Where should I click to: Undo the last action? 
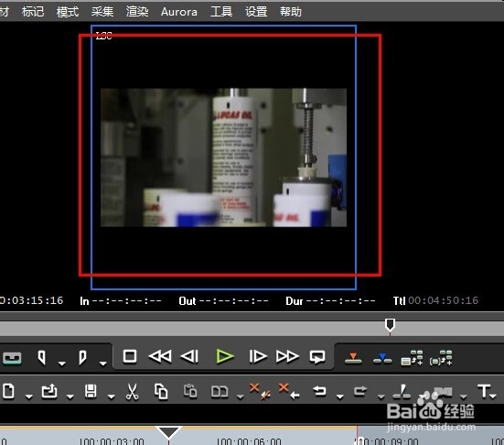(x=319, y=391)
